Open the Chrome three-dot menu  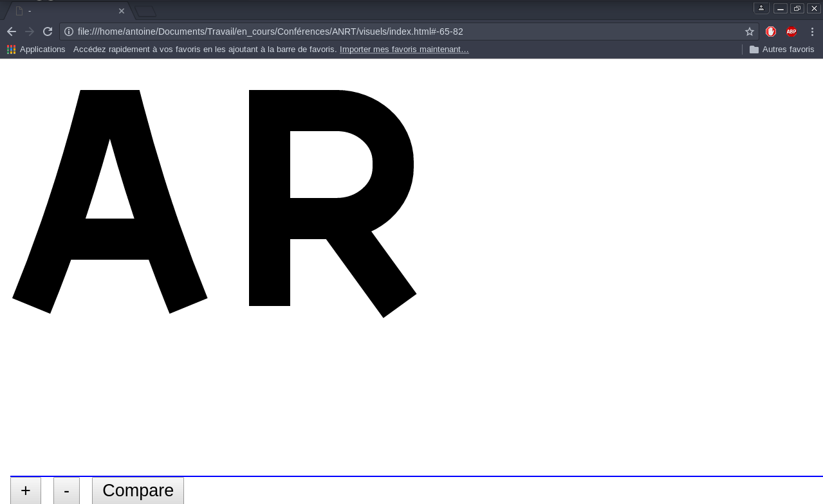pos(811,32)
